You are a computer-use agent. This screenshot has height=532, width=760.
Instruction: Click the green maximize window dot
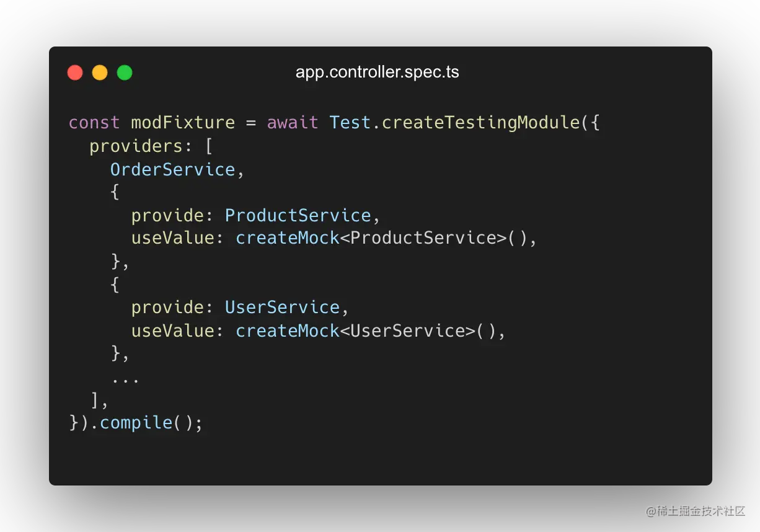(x=125, y=73)
